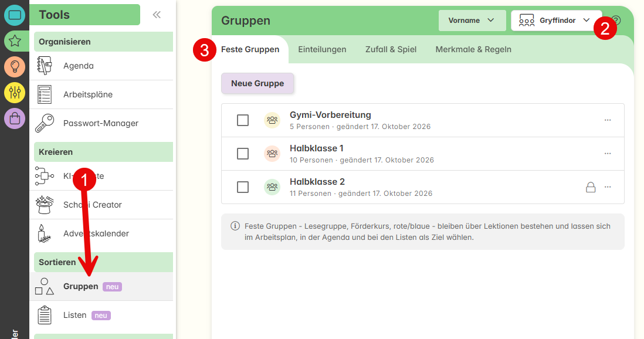Click the Listen clipboard icon
Screen dimensions: 644x339
45,315
